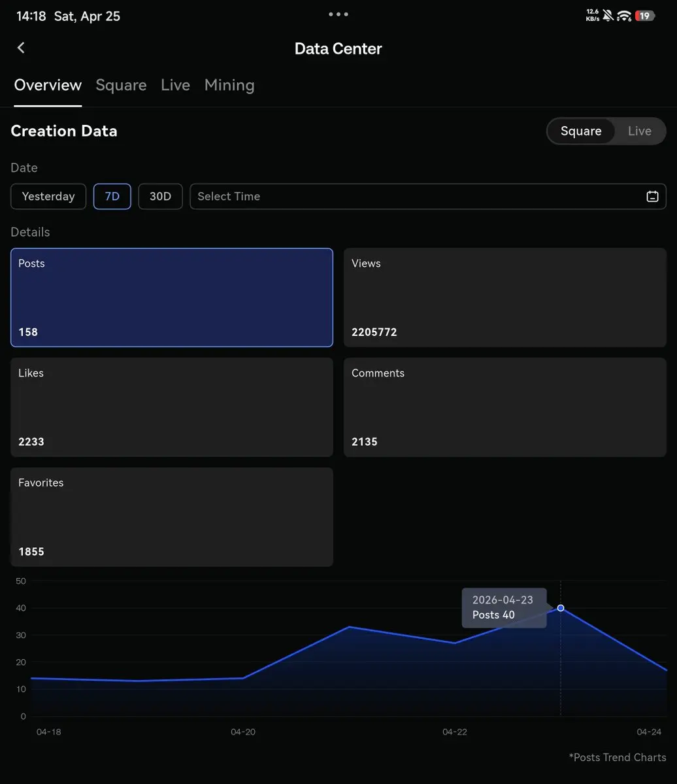Select the Favorites metric card
This screenshot has height=784, width=677.
point(171,517)
